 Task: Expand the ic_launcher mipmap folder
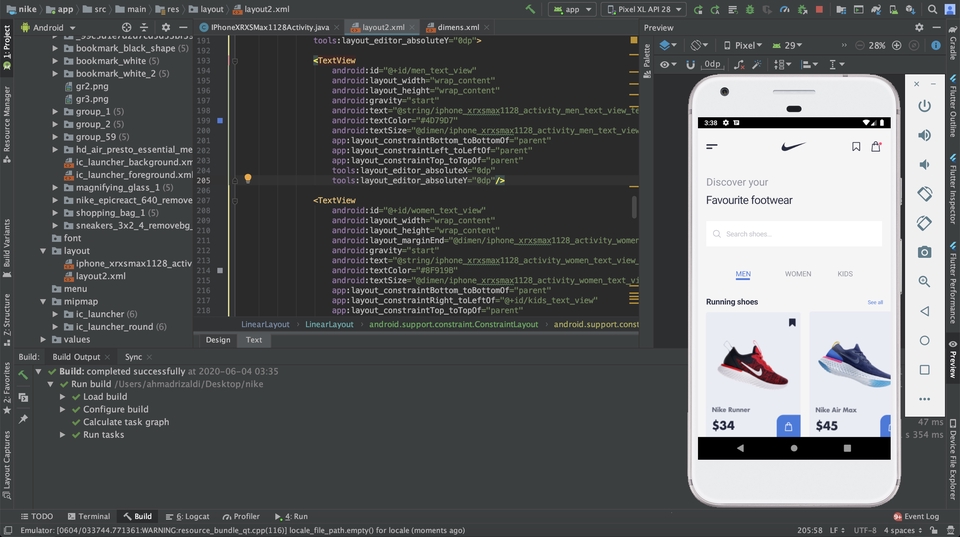tap(55, 314)
